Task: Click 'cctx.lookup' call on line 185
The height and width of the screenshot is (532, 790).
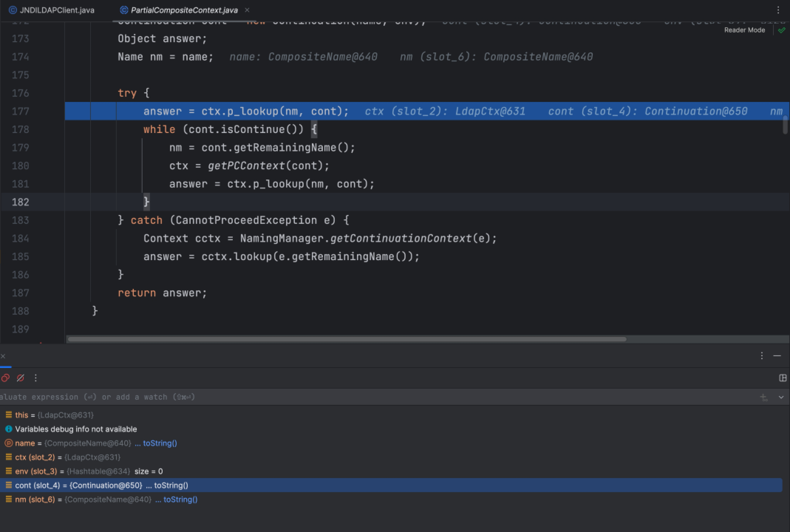Action: point(236,256)
